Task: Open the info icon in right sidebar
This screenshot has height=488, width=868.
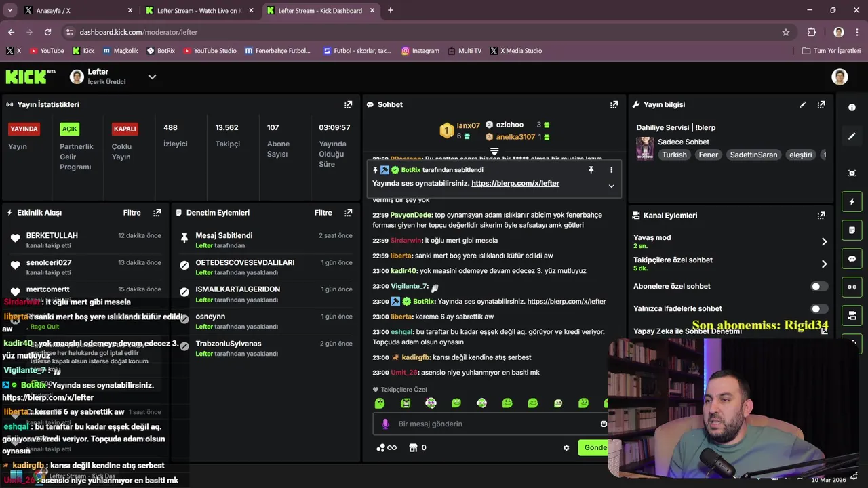Action: point(852,107)
